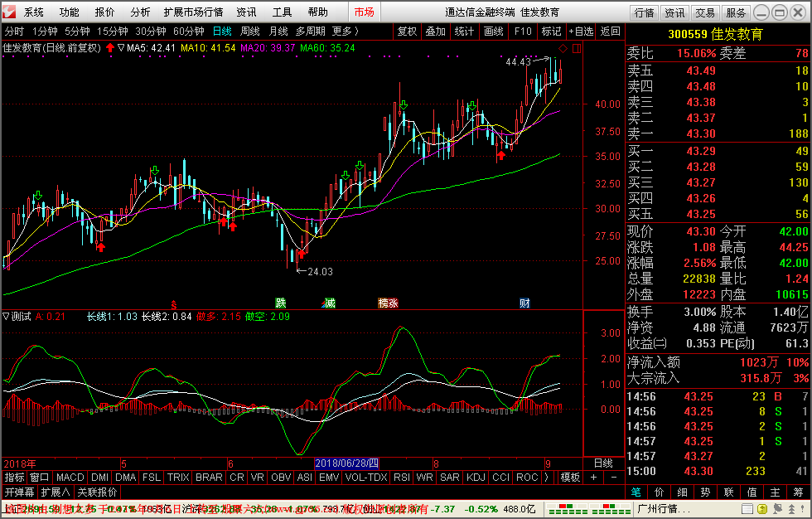Select the 月线 monthly period

(278, 31)
